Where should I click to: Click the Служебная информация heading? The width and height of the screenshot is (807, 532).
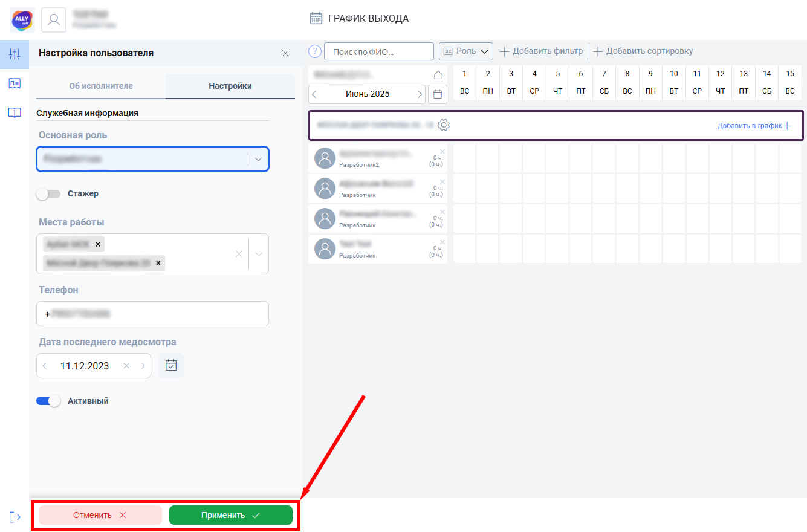tap(88, 113)
